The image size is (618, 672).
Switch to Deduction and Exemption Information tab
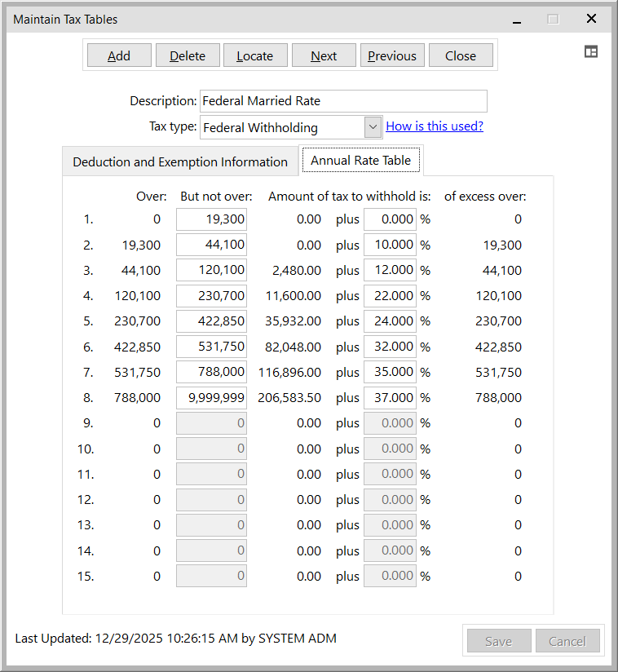click(x=180, y=161)
